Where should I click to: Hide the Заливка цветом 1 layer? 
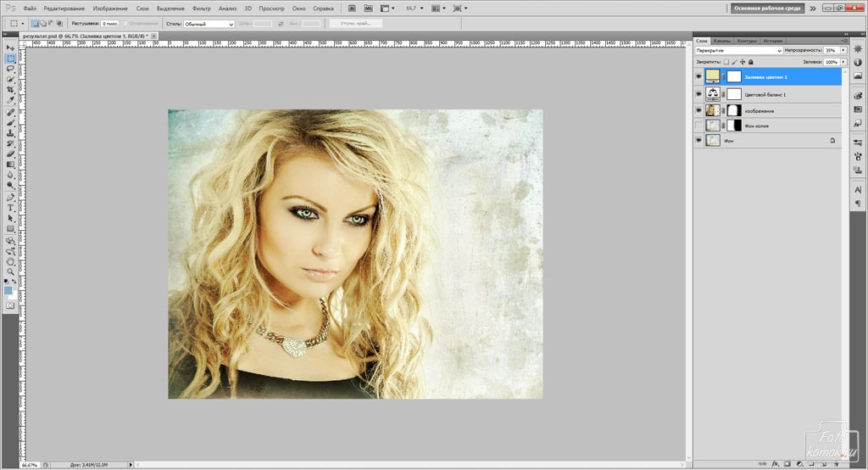click(x=698, y=77)
